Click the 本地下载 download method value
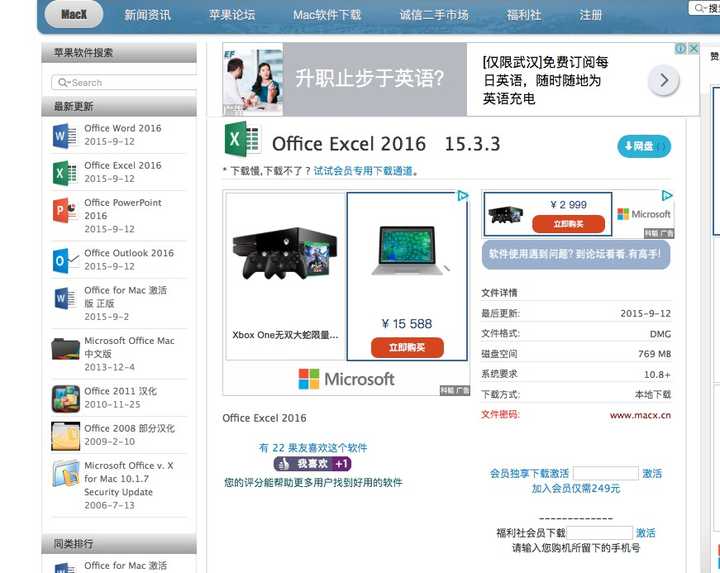This screenshot has height=573, width=720. 652,394
